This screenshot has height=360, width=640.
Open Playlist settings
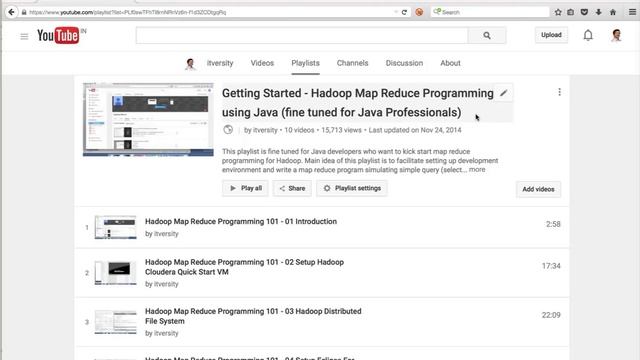[x=352, y=188]
